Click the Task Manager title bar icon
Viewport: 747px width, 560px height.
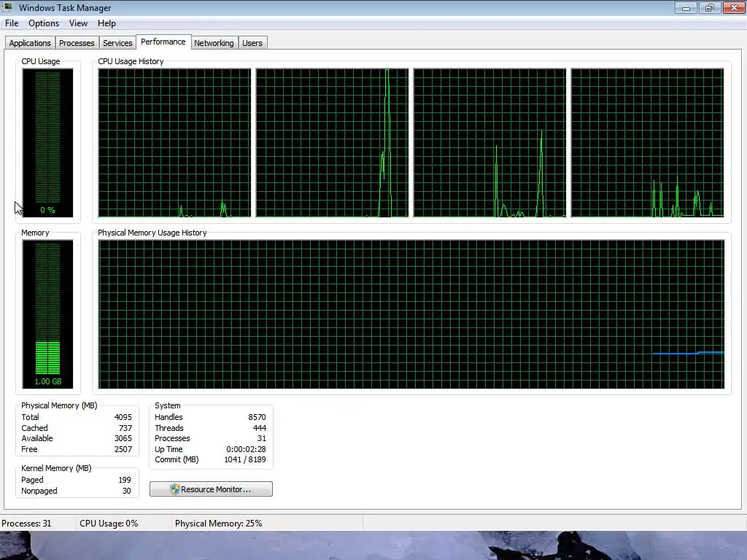point(7,7)
